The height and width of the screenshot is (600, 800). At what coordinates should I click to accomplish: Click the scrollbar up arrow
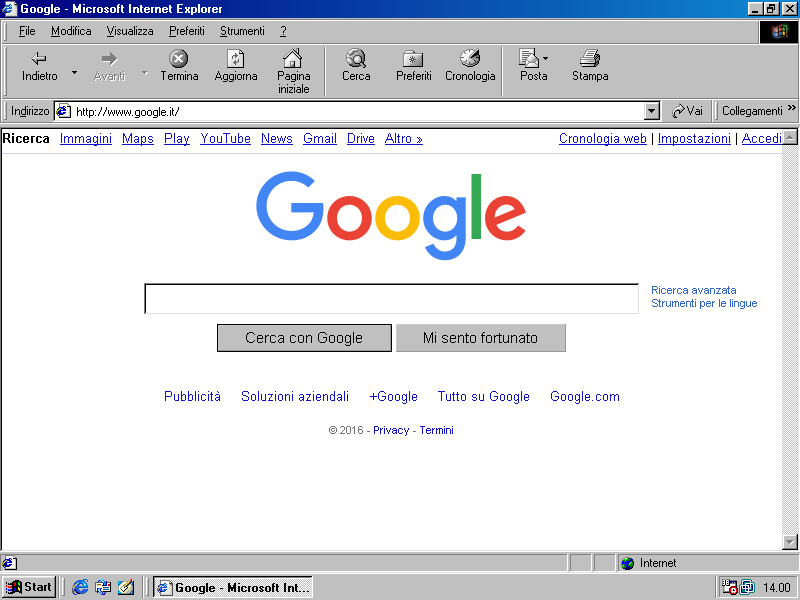pyautogui.click(x=790, y=137)
